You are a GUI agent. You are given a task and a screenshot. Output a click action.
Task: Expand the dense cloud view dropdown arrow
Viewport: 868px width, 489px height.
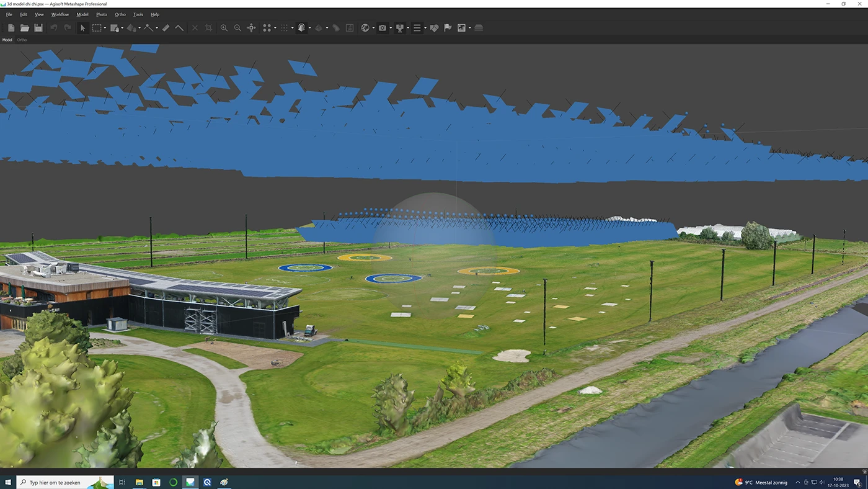(292, 28)
